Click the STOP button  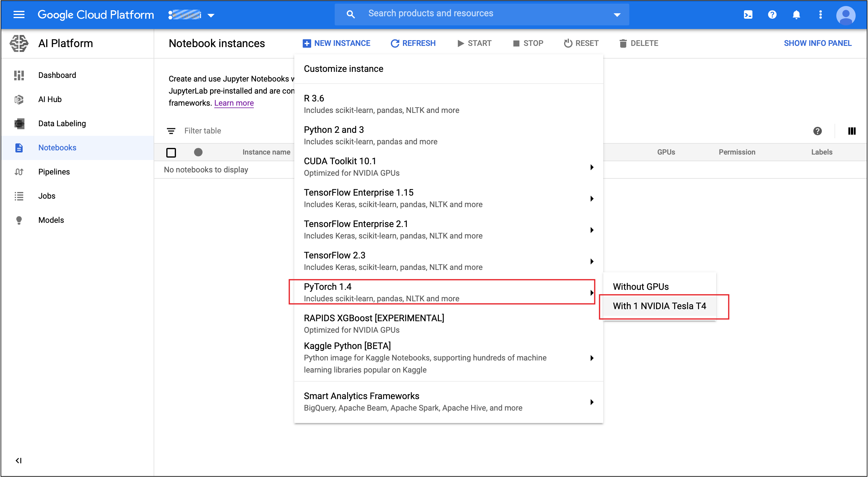click(528, 43)
